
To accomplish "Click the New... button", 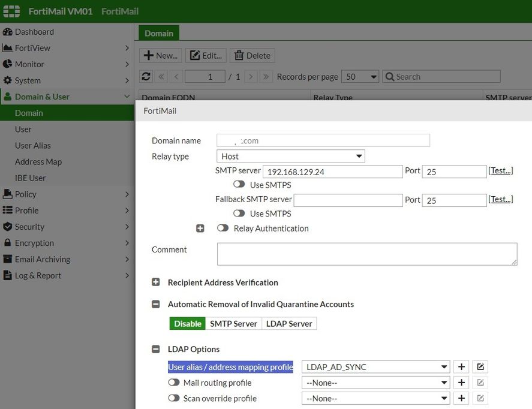I will click(x=161, y=56).
